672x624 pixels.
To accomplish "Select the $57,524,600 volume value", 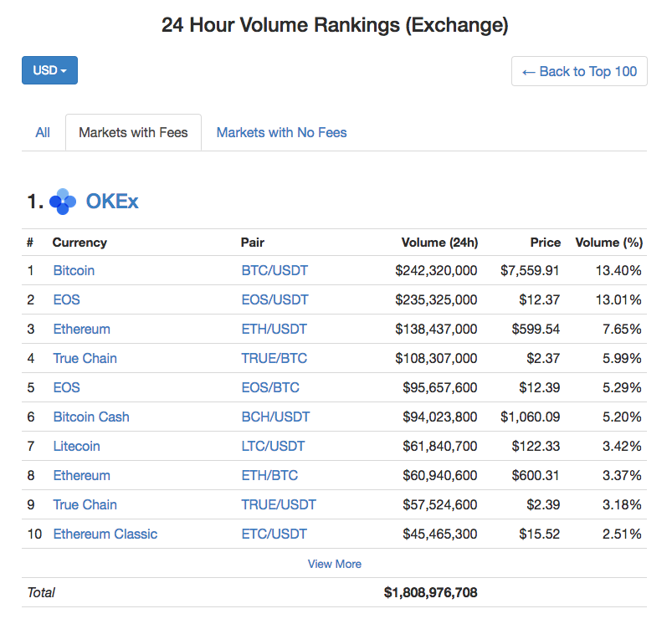I will pos(439,504).
